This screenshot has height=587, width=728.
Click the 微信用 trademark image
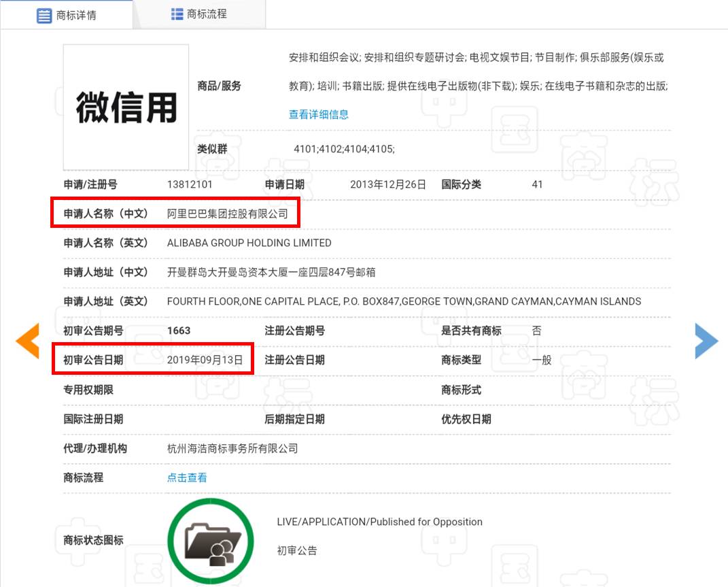(x=126, y=107)
